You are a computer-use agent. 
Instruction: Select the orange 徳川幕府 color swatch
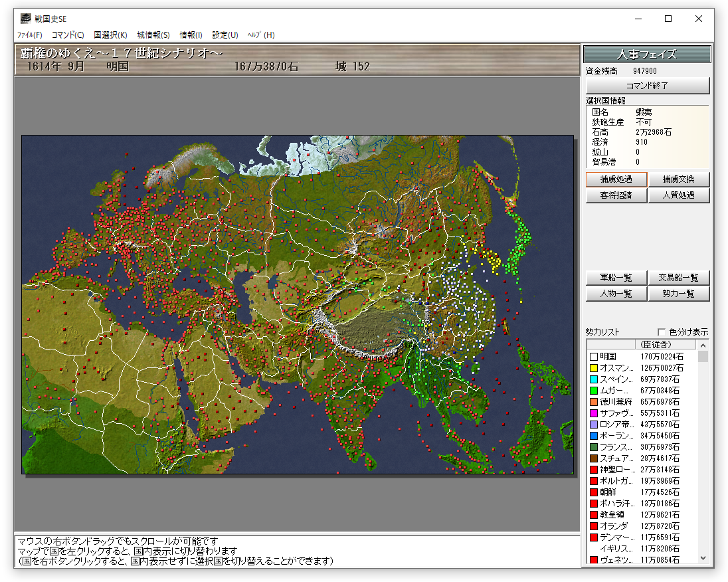pos(594,402)
